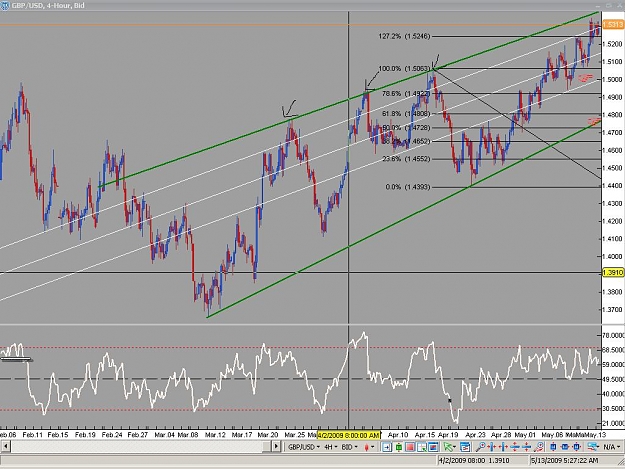Click the 1.4000 price axis label

click(x=613, y=256)
